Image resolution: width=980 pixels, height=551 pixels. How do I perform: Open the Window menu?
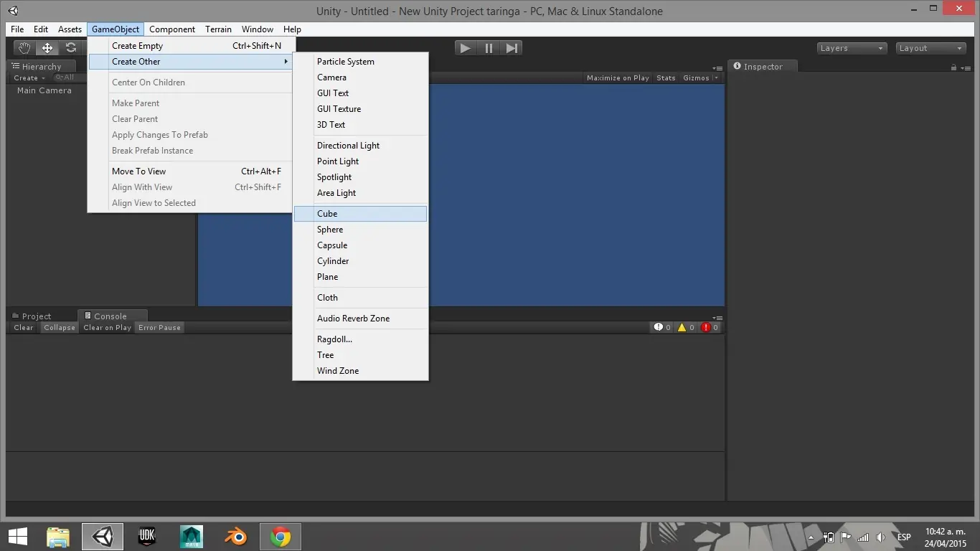pos(258,29)
